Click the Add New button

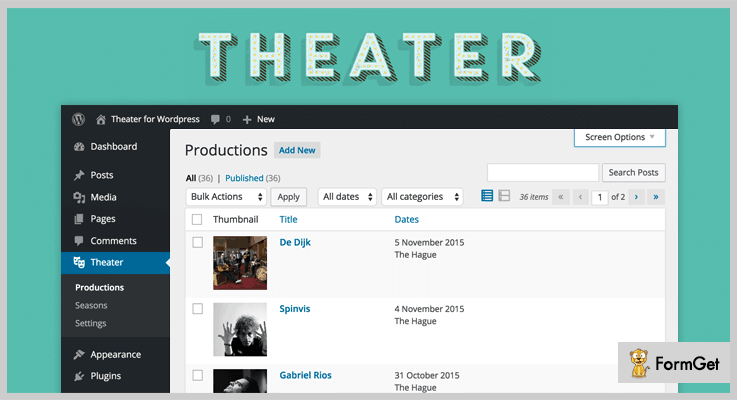pos(297,150)
